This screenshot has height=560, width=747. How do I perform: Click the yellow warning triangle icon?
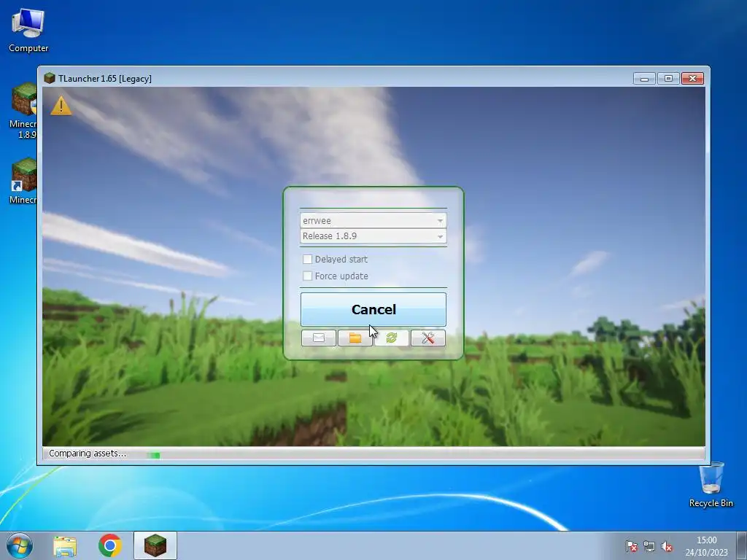(x=61, y=106)
